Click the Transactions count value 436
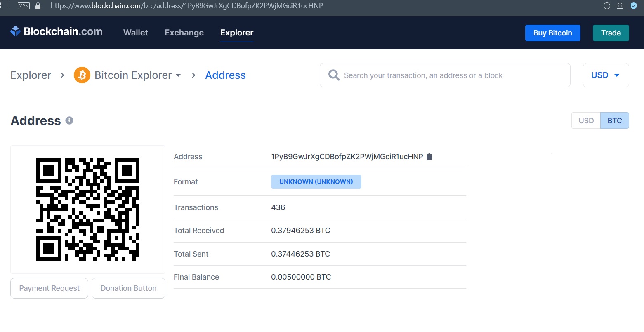The height and width of the screenshot is (332, 644). [x=278, y=207]
